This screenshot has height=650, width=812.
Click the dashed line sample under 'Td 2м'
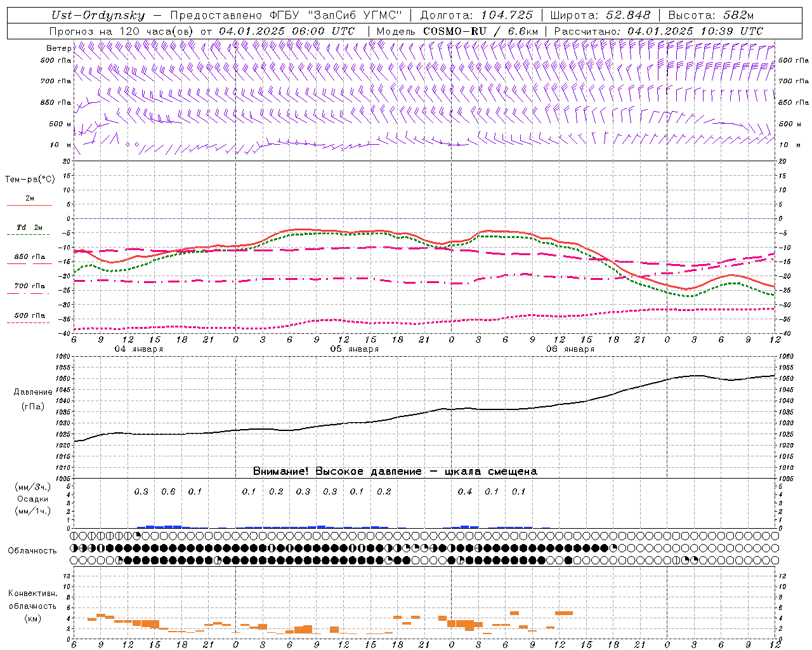tap(29, 235)
